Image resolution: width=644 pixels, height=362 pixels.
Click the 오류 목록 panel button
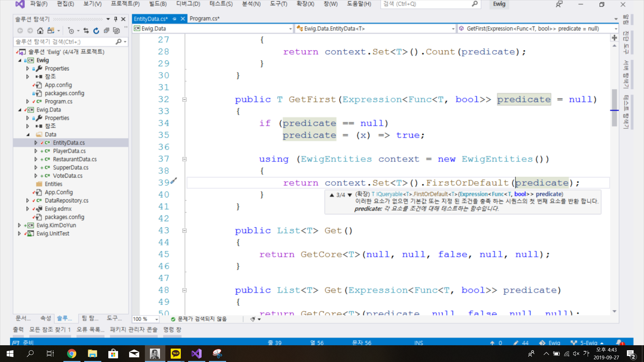90,329
